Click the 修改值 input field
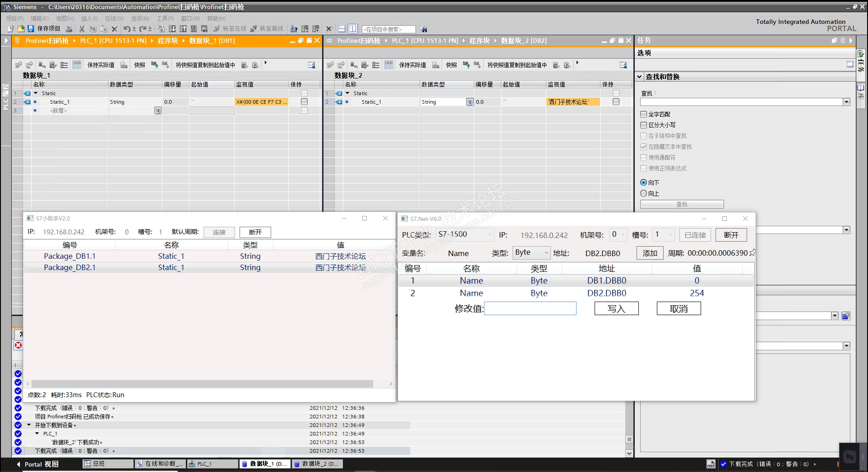 click(530, 308)
